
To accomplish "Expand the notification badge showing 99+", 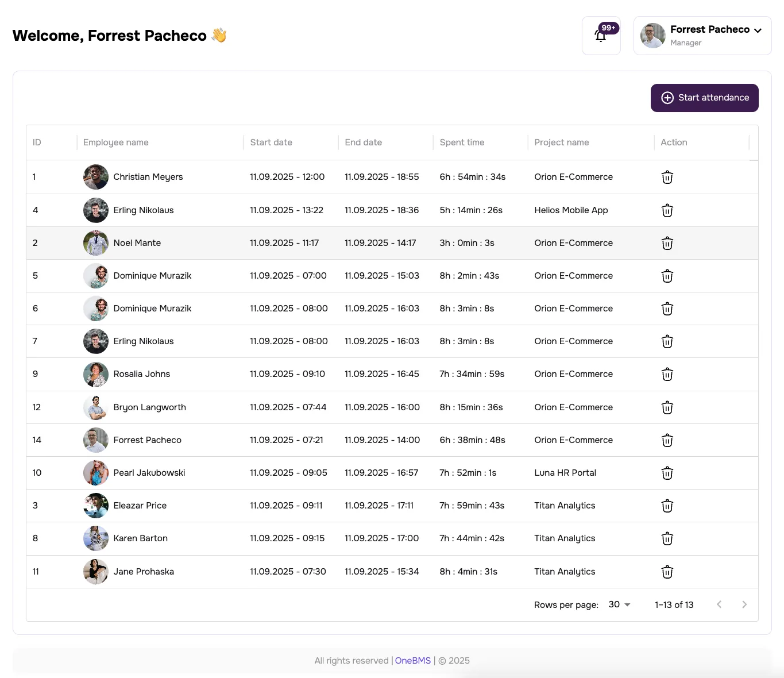I will point(608,27).
